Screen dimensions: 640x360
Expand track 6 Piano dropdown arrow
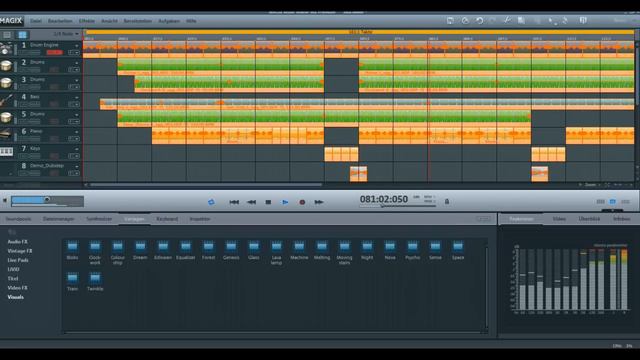coord(76,132)
